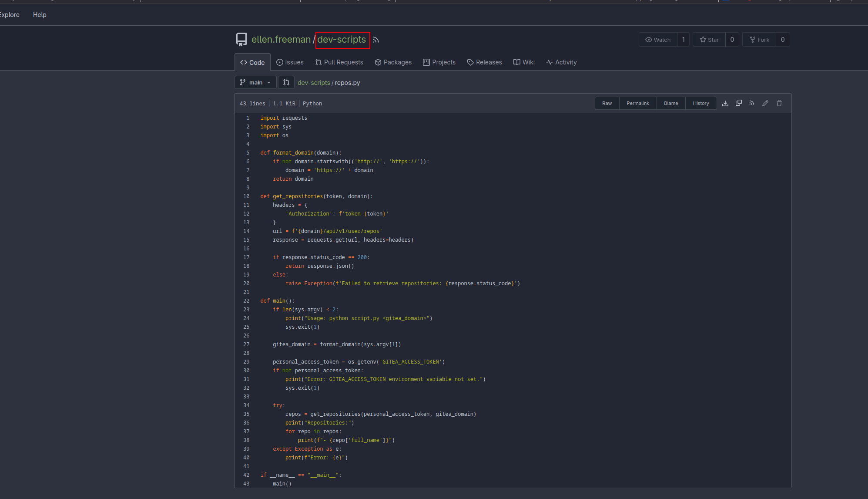This screenshot has width=868, height=499.
Task: Select line number 22 in code view
Action: pos(246,301)
